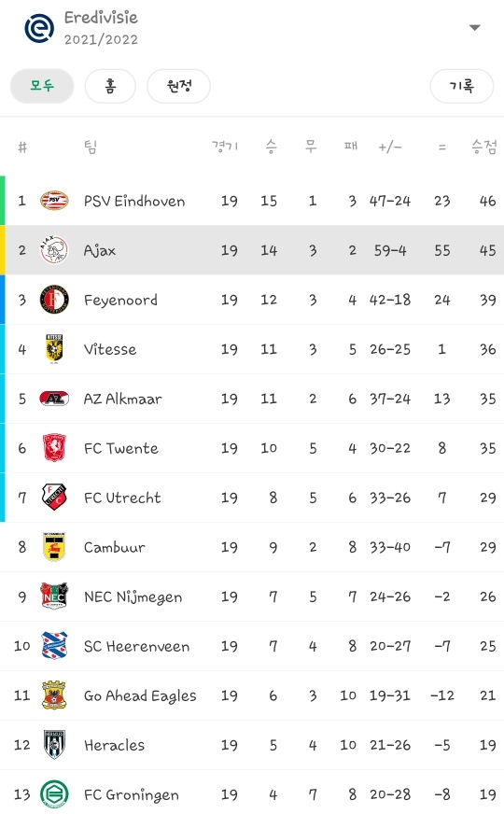Viewport: 504px width, 814px height.
Task: Click the FC Groningen club logo
Action: pyautogui.click(x=54, y=794)
